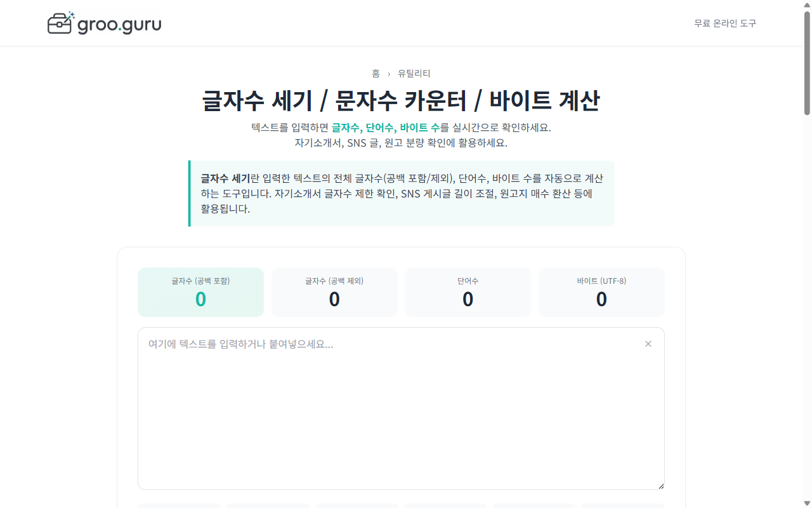Viewport: 812px width, 508px height.
Task: Open the 유틸리티 breadcrumb link
Action: pyautogui.click(x=414, y=73)
